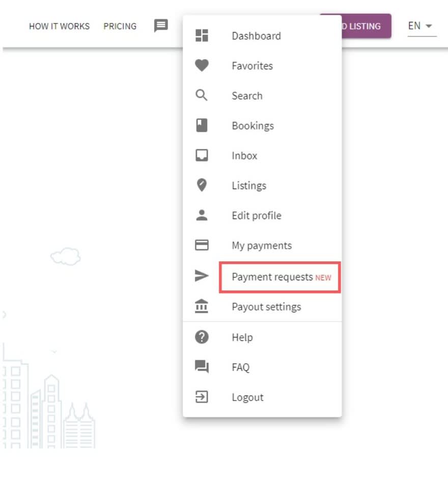Click the Help question mark icon
The width and height of the screenshot is (448, 503).
pyautogui.click(x=202, y=337)
